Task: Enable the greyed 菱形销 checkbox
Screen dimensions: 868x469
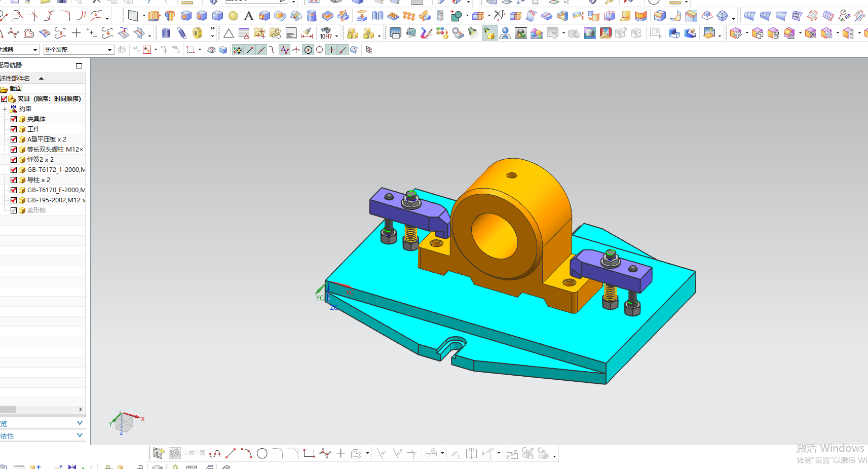Action: pyautogui.click(x=14, y=210)
